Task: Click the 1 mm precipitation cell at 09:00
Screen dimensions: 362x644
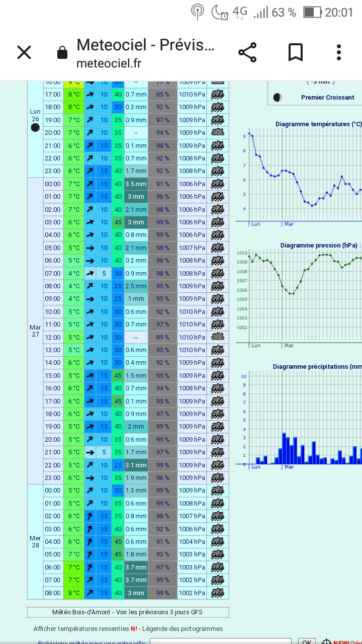Action: pyautogui.click(x=136, y=299)
